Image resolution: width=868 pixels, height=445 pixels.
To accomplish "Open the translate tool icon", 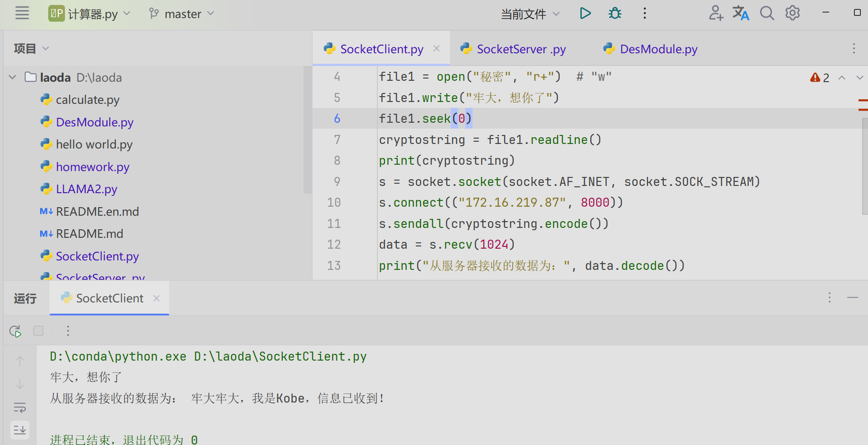I will [741, 14].
